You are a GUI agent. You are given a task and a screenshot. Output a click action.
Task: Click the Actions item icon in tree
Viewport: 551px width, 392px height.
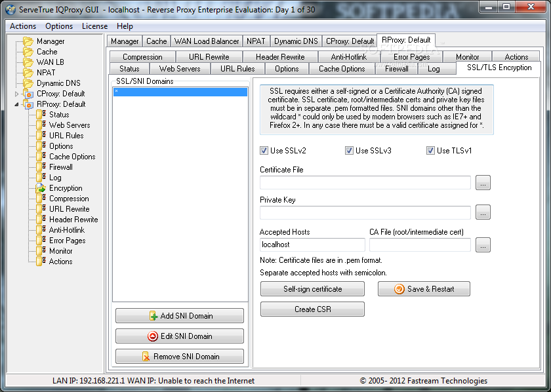41,262
